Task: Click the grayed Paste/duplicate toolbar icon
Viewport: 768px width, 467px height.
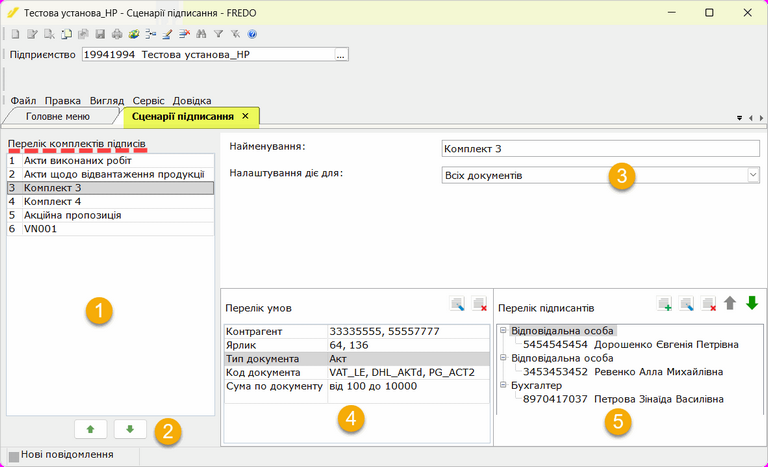Action: [83, 34]
